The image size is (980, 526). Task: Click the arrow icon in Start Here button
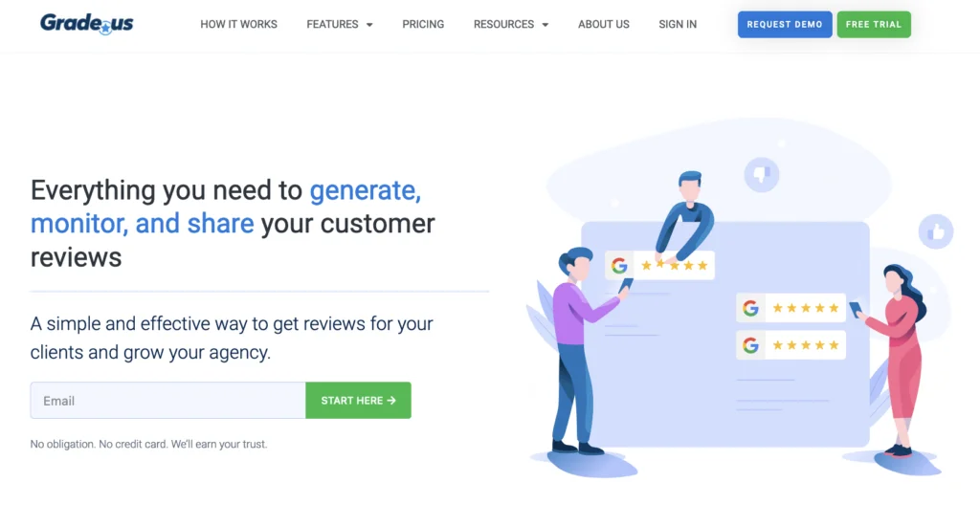(x=391, y=401)
